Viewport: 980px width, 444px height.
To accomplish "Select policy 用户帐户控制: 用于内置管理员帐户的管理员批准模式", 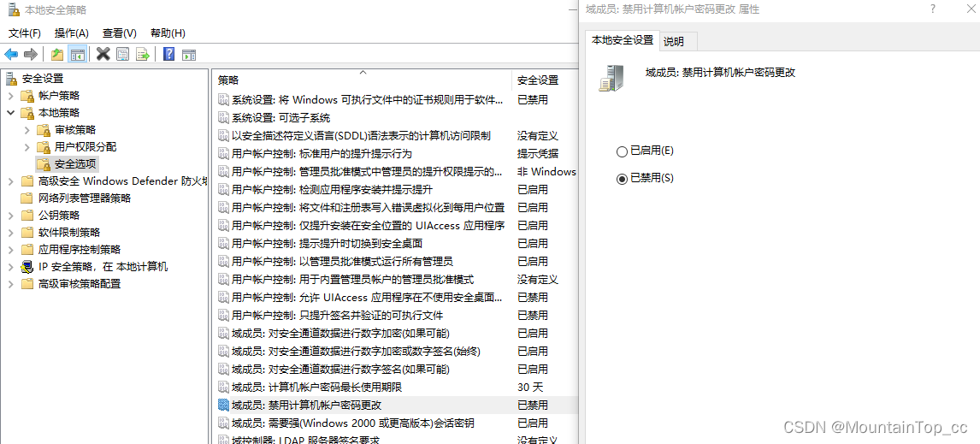I will (352, 279).
